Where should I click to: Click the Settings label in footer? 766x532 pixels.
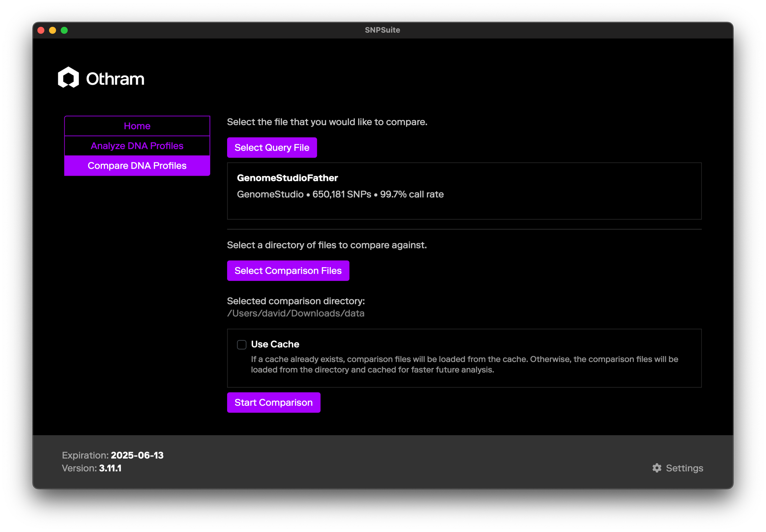pyautogui.click(x=684, y=468)
